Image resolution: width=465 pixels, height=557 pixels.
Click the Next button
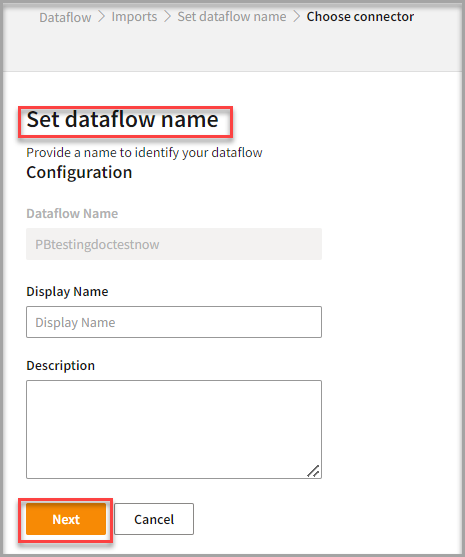pyautogui.click(x=66, y=519)
